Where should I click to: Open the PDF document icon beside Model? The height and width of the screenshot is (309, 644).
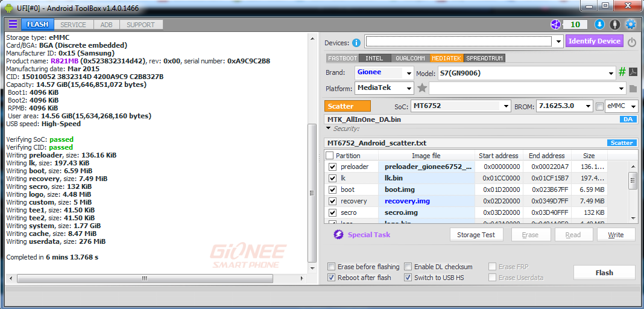coord(633,72)
